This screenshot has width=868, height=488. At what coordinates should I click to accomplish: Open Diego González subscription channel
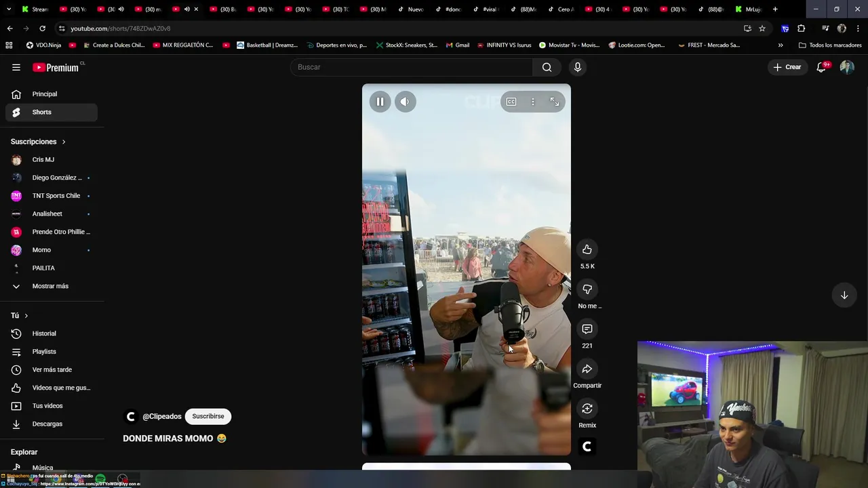point(52,178)
